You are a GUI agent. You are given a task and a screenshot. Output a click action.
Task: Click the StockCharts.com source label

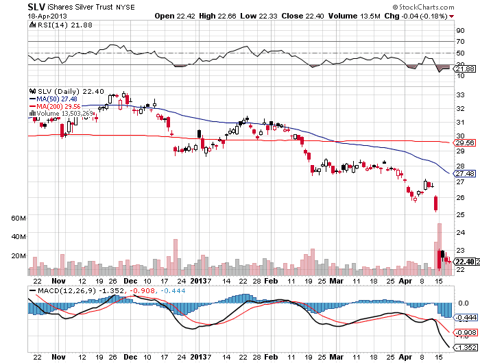(423, 7)
